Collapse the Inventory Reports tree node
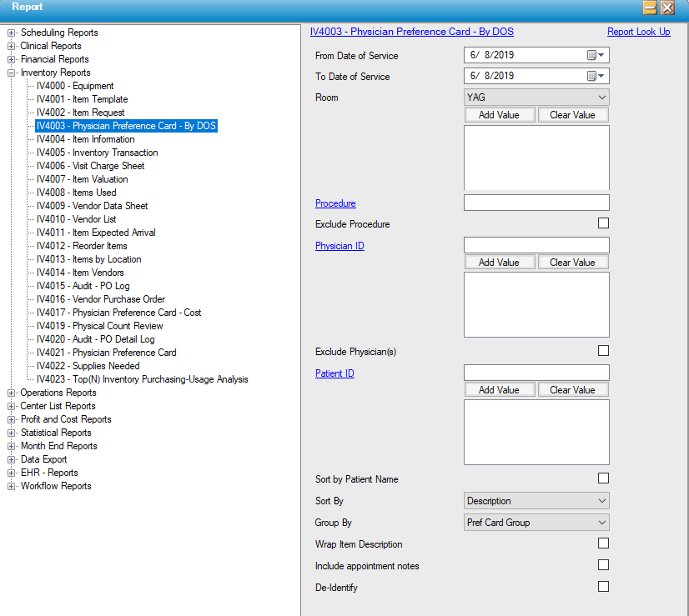 click(x=12, y=73)
